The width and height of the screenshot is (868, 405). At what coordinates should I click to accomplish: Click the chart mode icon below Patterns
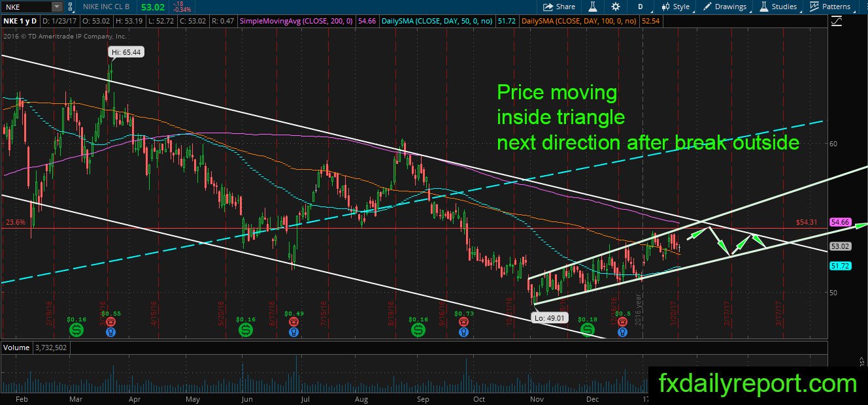click(x=837, y=22)
